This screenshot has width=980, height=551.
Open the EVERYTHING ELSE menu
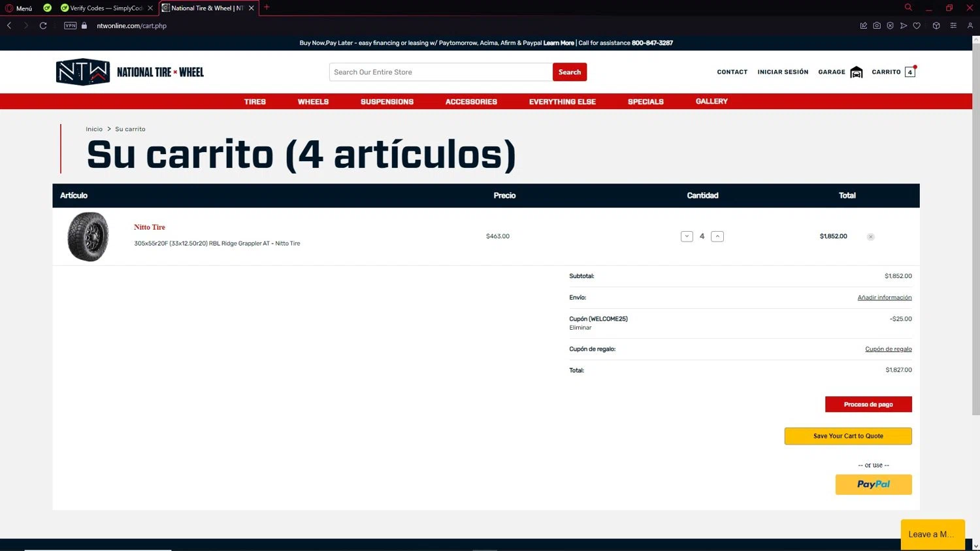563,102
